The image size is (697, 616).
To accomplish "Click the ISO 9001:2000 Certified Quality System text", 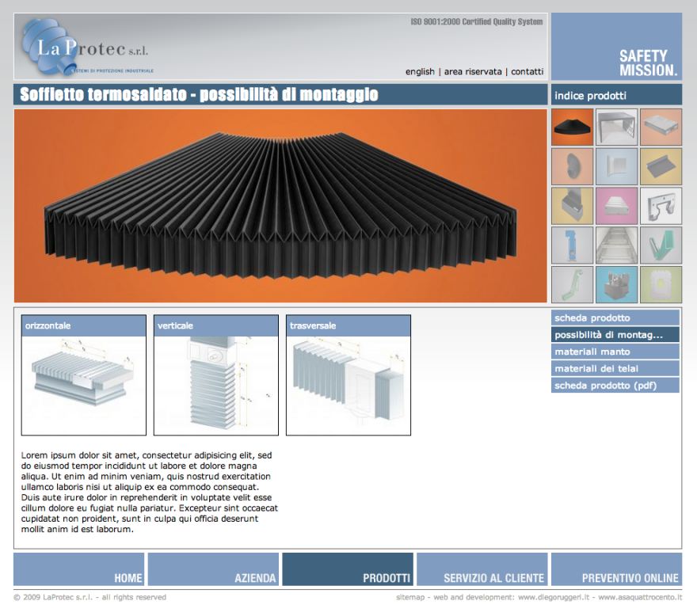I will coord(477,22).
